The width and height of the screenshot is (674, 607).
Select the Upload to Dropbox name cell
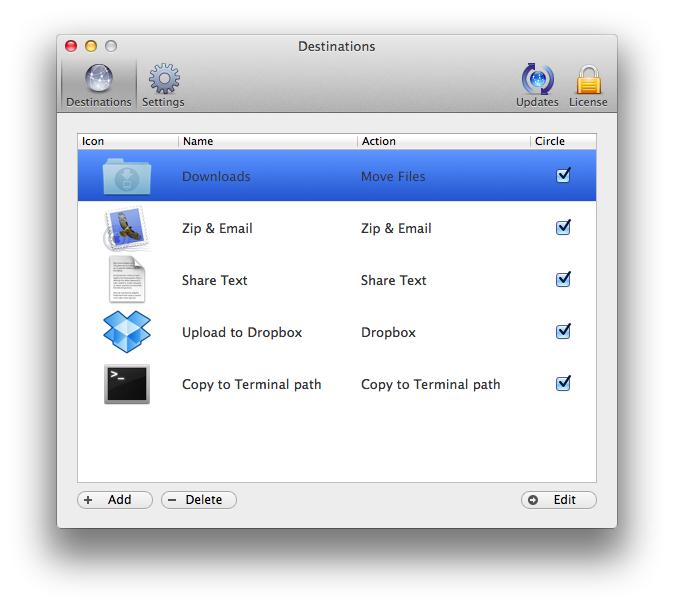[242, 332]
